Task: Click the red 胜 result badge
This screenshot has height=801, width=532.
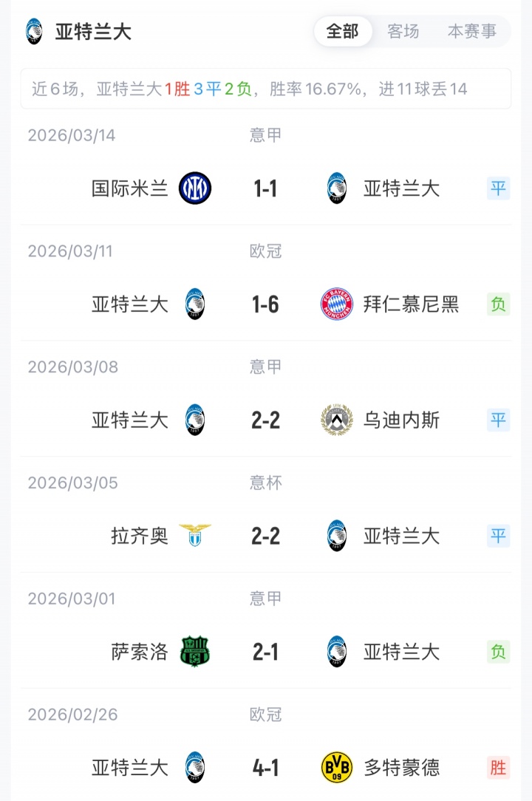Action: coord(499,768)
